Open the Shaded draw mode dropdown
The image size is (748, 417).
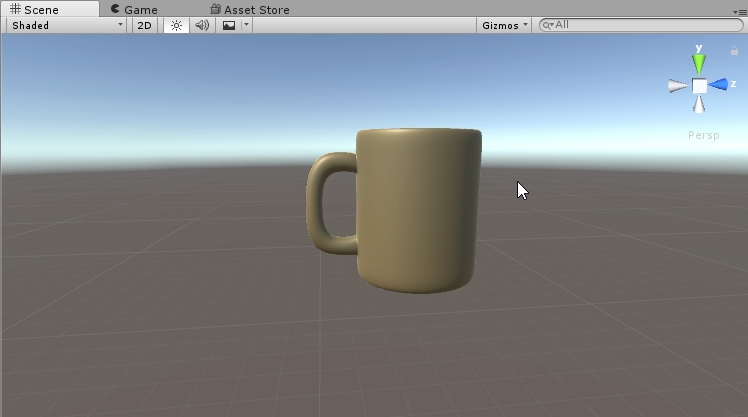click(x=67, y=25)
